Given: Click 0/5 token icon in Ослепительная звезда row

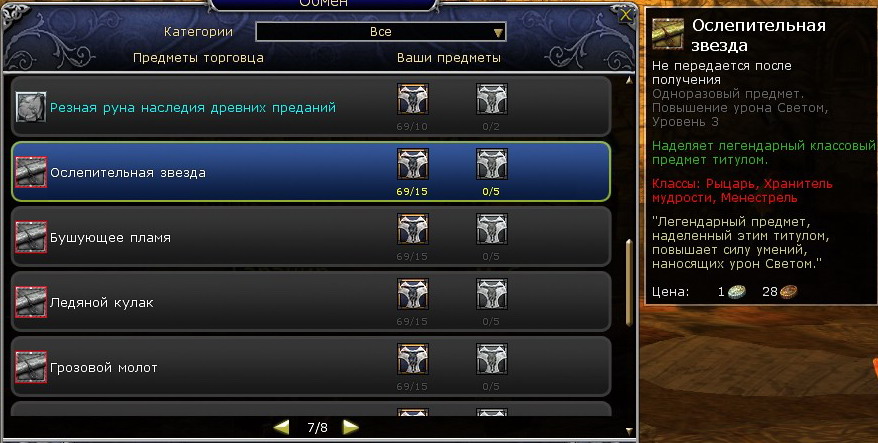Looking at the screenshot, I should coord(492,164).
